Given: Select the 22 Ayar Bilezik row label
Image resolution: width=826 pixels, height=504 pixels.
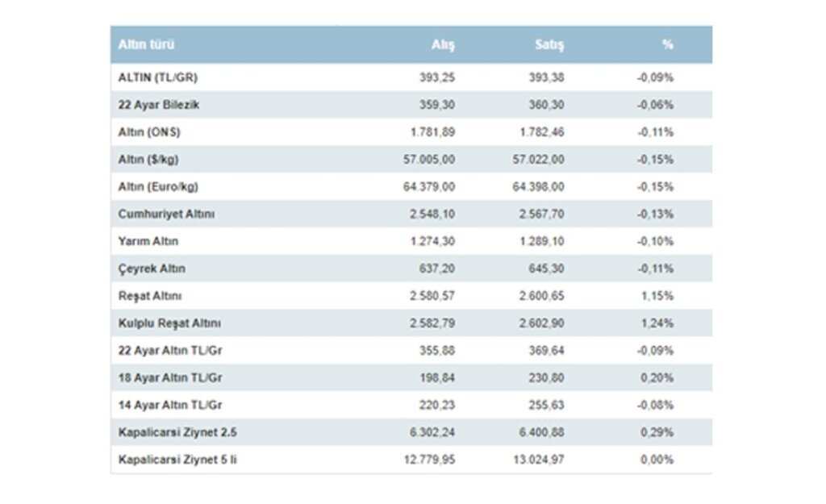Looking at the screenshot, I should click(x=159, y=105).
